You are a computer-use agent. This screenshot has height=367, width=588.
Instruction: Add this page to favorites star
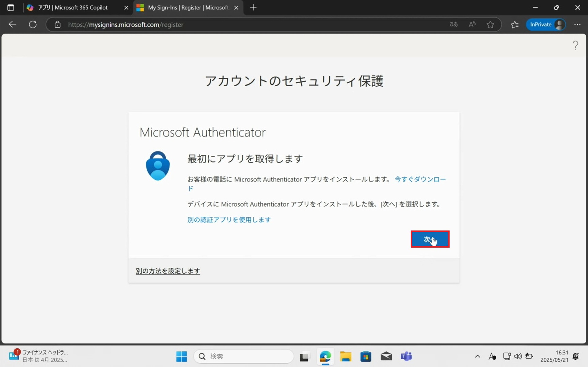[490, 24]
